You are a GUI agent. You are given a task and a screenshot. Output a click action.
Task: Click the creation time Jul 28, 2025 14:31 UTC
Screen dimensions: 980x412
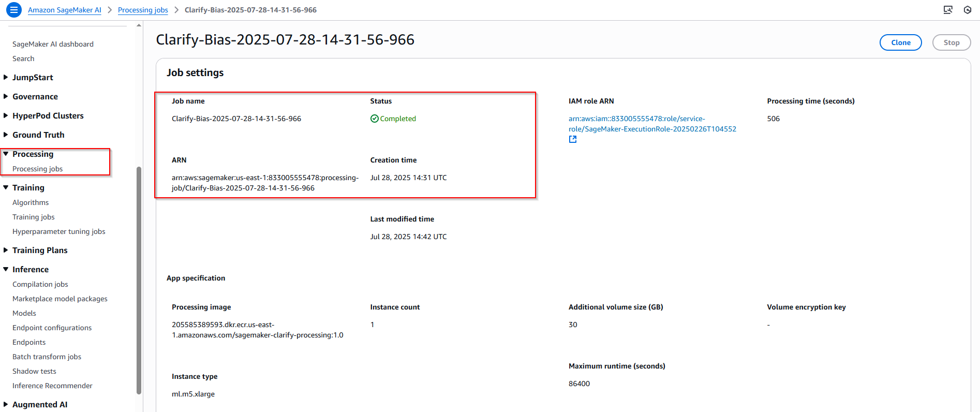point(408,178)
